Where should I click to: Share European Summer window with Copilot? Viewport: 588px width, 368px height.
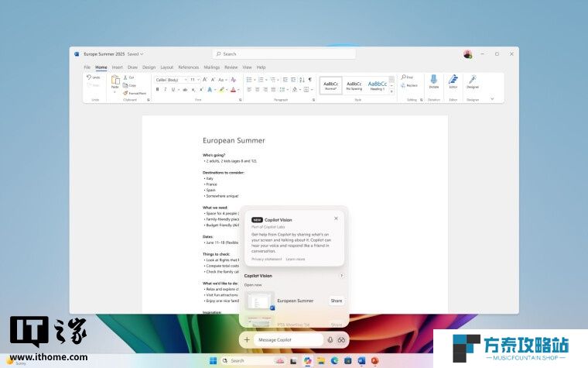(x=337, y=301)
